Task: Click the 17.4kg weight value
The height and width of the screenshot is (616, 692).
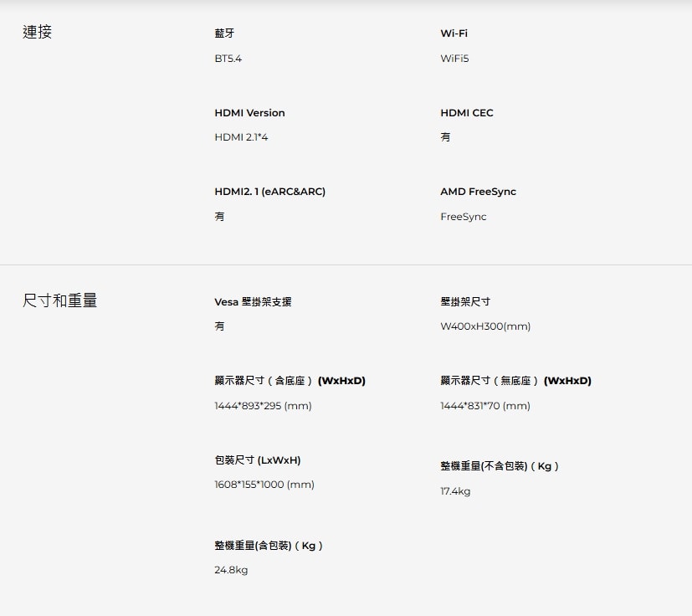Action: tap(455, 491)
